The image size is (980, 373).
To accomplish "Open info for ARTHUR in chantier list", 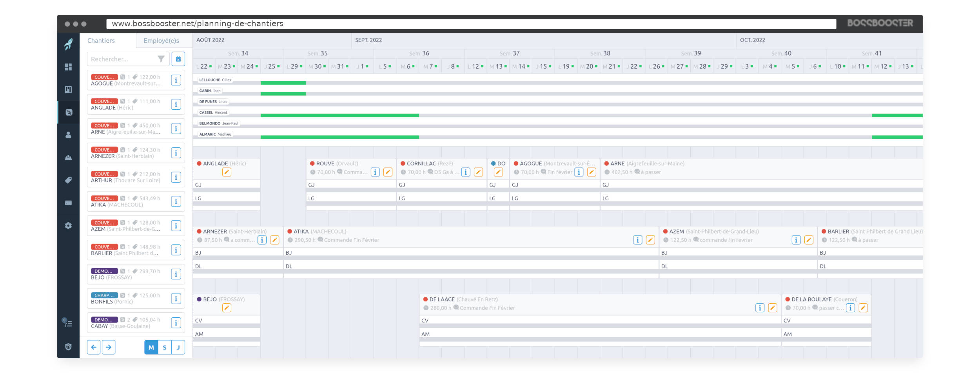I will point(176,177).
